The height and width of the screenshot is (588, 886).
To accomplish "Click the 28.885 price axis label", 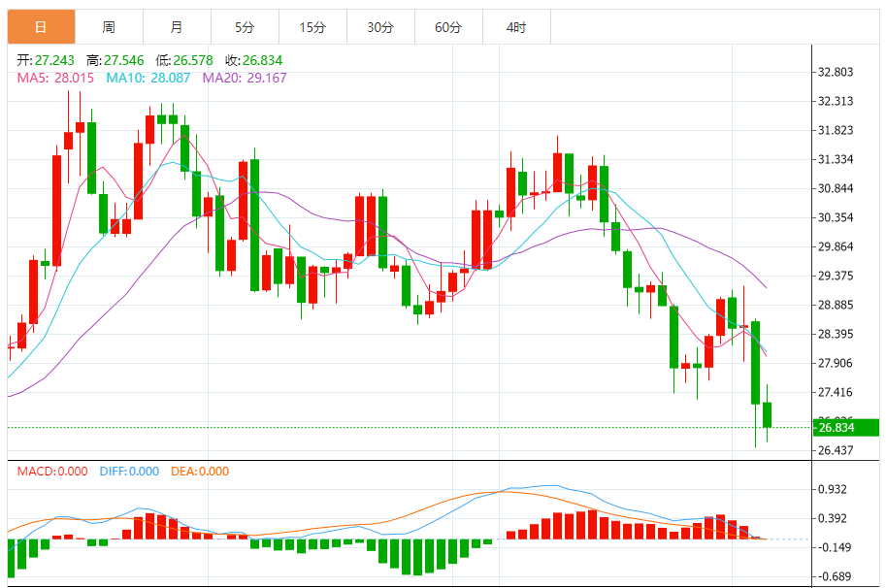I will [x=836, y=305].
